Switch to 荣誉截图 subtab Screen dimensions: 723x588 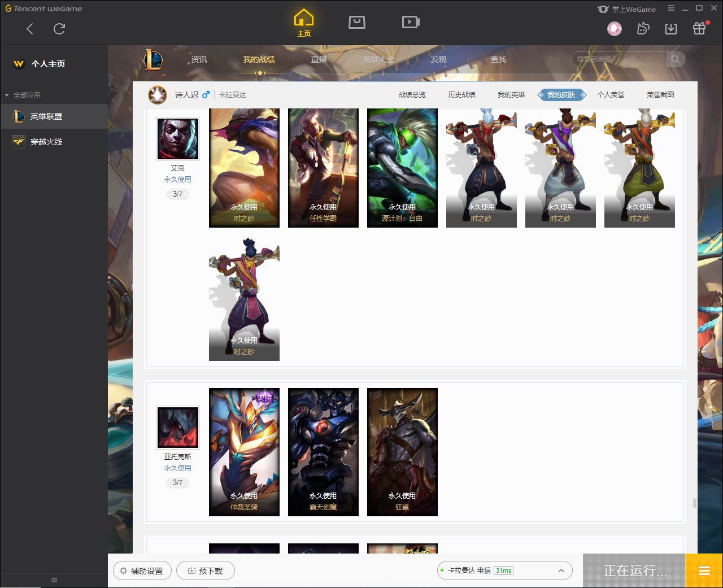pyautogui.click(x=661, y=95)
